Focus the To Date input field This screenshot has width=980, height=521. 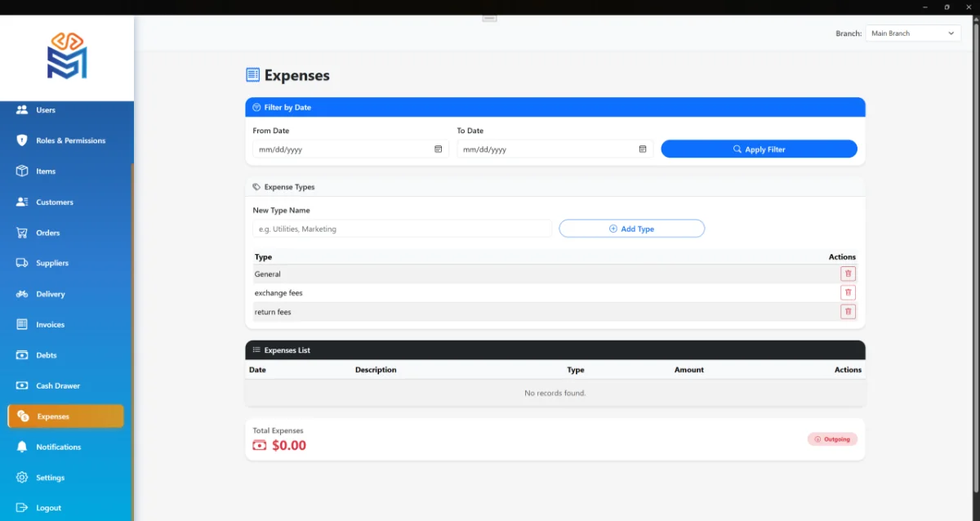tap(555, 149)
